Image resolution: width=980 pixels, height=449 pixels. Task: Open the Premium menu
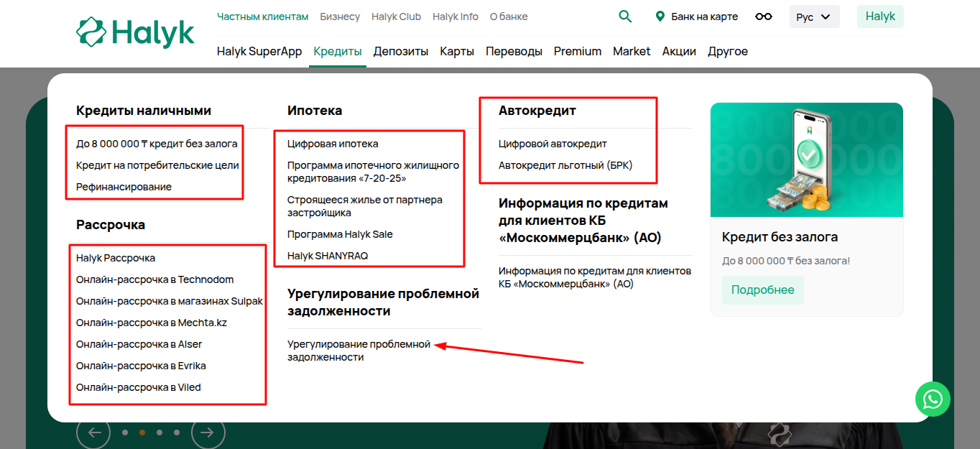click(578, 51)
